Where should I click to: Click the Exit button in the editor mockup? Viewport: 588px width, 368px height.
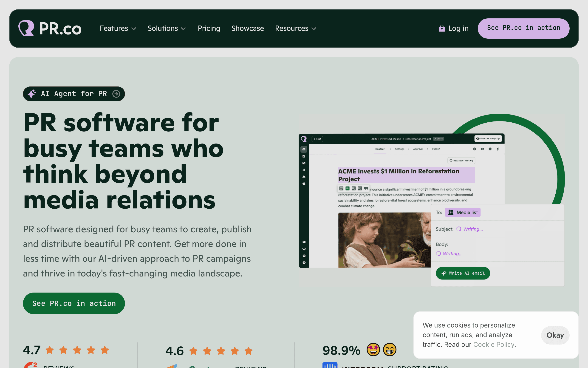pyautogui.click(x=317, y=139)
